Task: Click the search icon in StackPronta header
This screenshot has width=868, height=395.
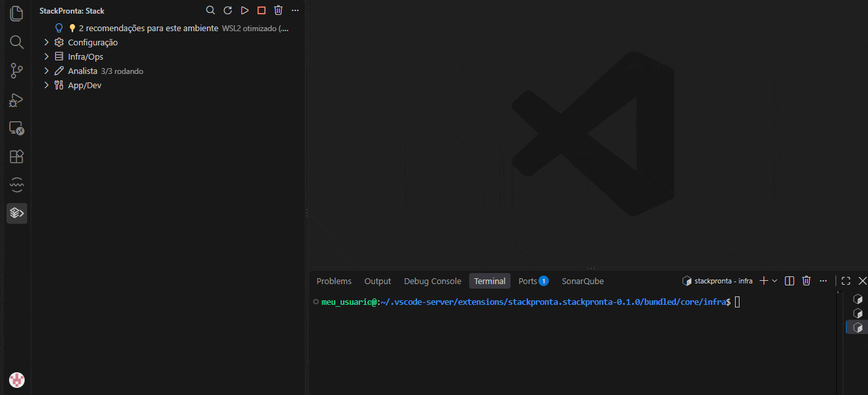Action: click(x=211, y=10)
